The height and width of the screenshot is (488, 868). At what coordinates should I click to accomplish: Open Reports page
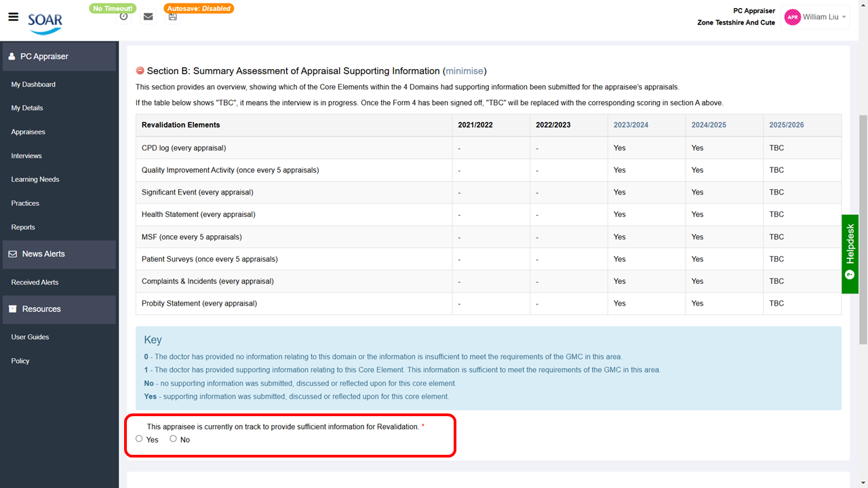23,227
